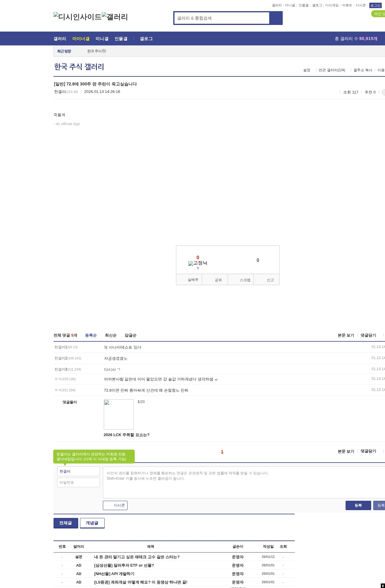385x588 pixels.
Task: Select 갤러리 in the blue navigation bar
Action: pos(60,39)
